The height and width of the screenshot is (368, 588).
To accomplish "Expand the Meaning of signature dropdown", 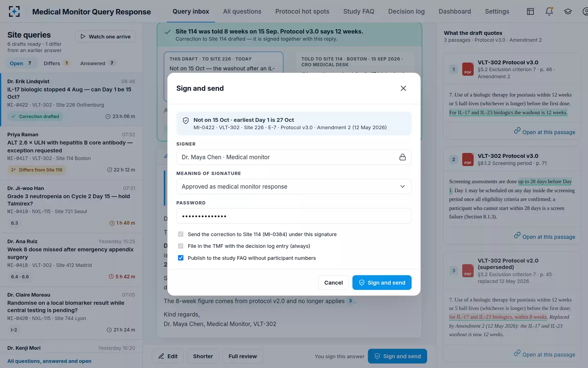I will [x=294, y=186].
